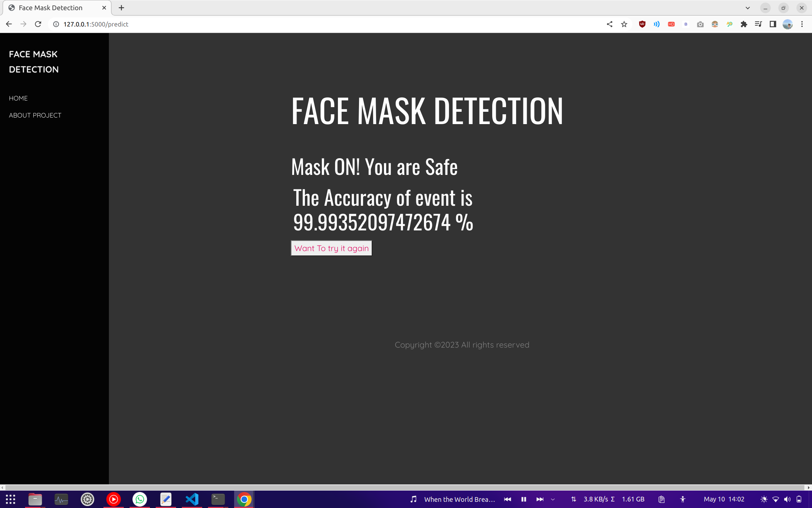The height and width of the screenshot is (508, 812).
Task: Open the ABOUT PROJECT link
Action: [x=35, y=115]
